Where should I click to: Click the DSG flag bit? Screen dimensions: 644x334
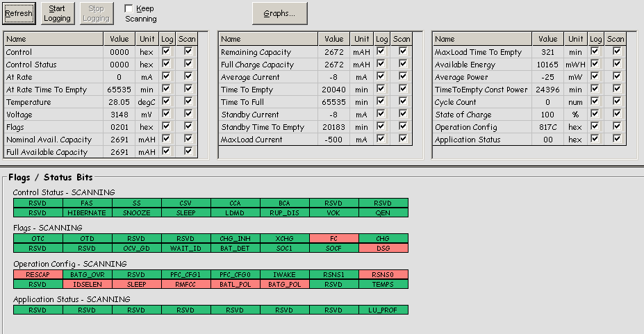[x=383, y=249]
